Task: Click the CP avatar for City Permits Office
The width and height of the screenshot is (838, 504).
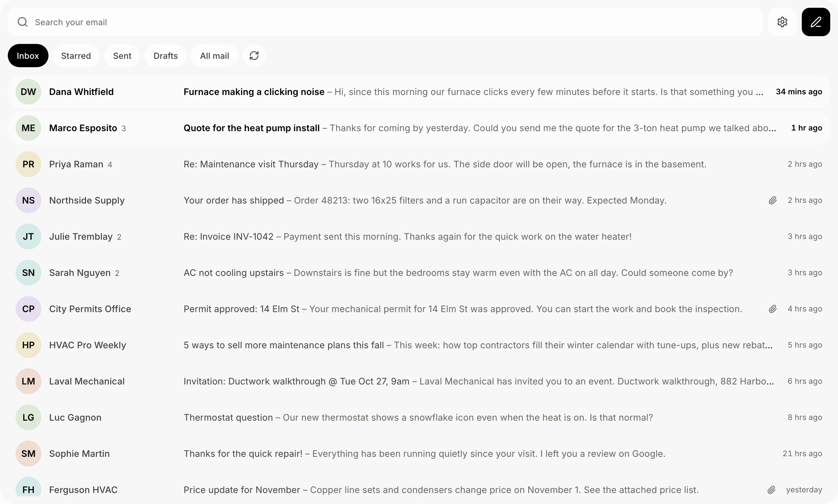Action: [x=28, y=309]
